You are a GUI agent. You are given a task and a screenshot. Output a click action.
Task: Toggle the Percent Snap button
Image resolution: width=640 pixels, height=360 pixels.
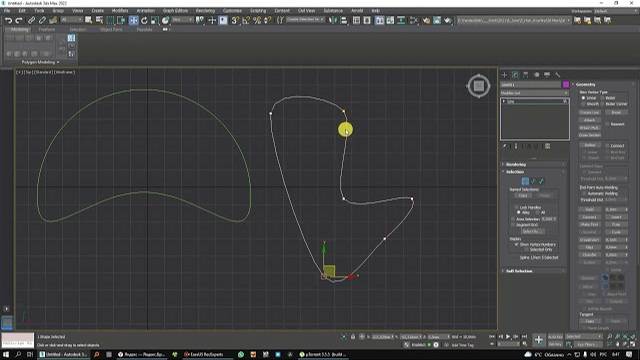point(257,20)
